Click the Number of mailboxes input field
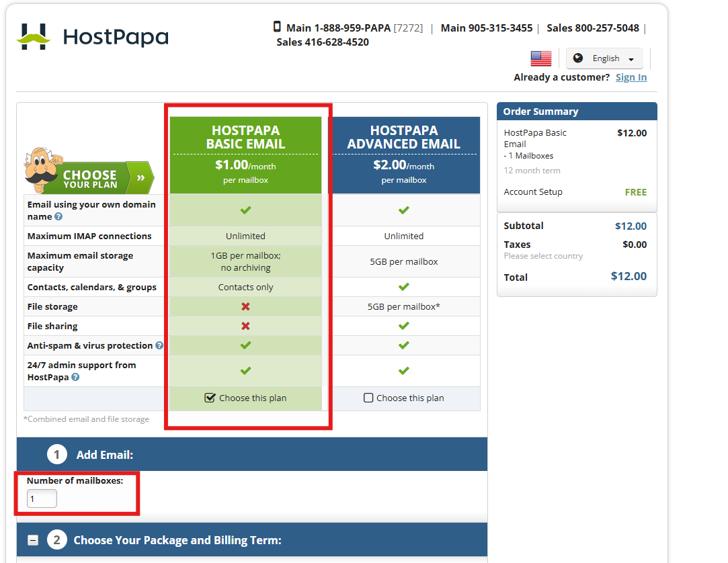Screen dimensions: 728x563 [x=42, y=499]
